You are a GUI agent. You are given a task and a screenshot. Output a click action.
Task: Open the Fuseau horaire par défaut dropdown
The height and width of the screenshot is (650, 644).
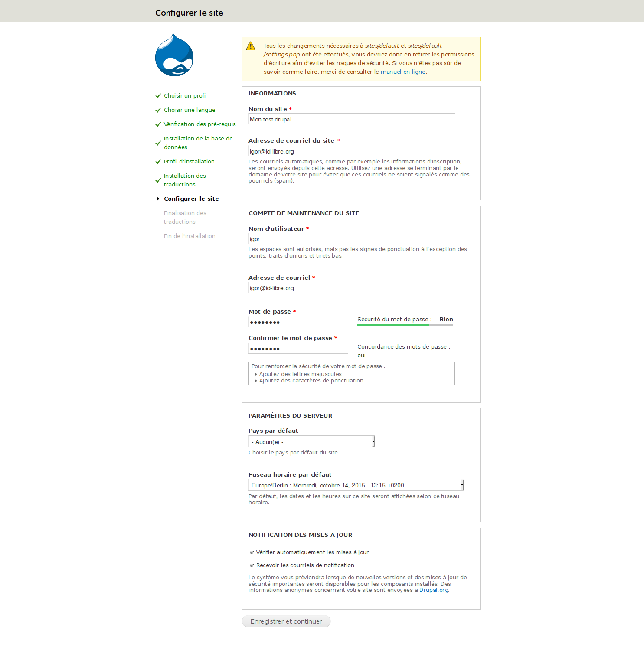(x=356, y=485)
